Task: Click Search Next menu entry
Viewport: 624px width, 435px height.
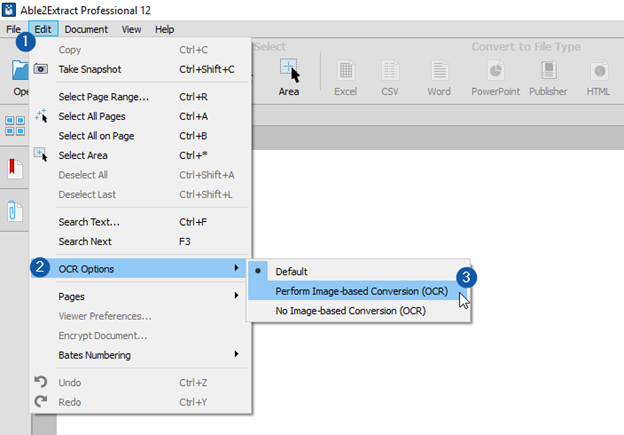Action: (140, 241)
